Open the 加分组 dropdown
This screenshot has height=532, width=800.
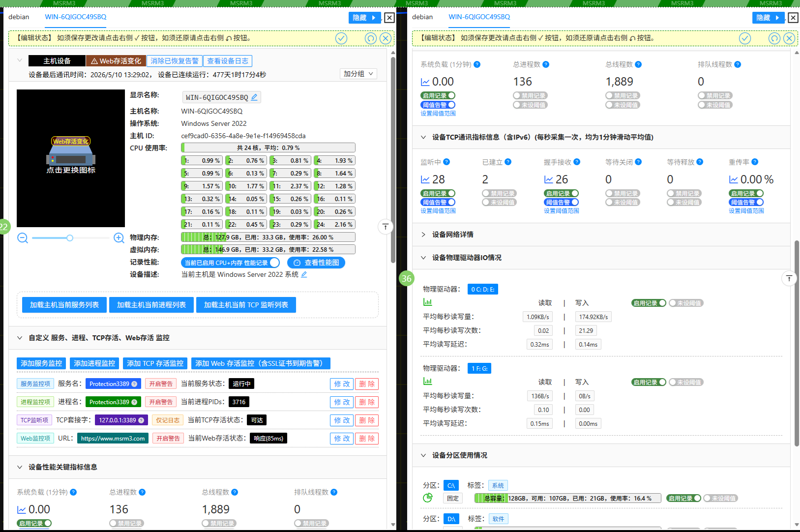358,74
